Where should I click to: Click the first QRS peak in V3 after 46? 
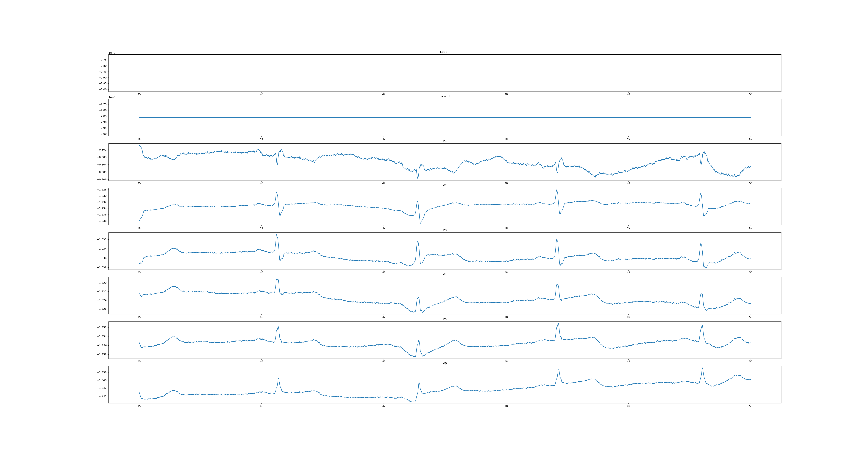(x=277, y=235)
